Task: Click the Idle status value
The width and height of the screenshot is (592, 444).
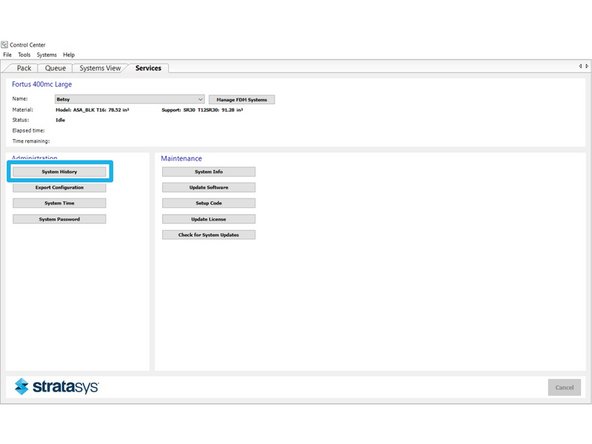Action: (x=60, y=120)
